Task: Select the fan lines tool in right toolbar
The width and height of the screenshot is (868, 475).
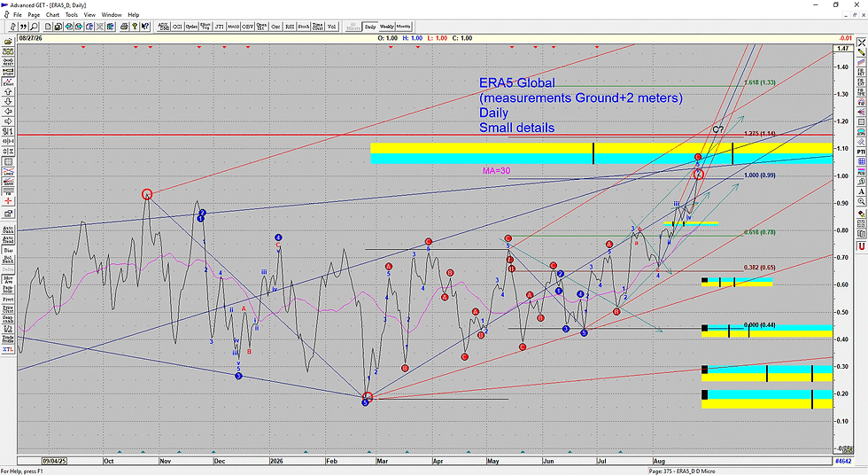Action: click(x=861, y=112)
